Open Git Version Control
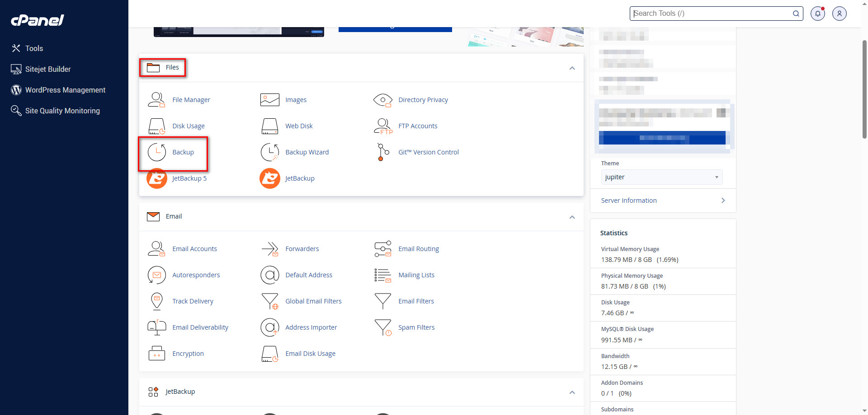 point(382,152)
